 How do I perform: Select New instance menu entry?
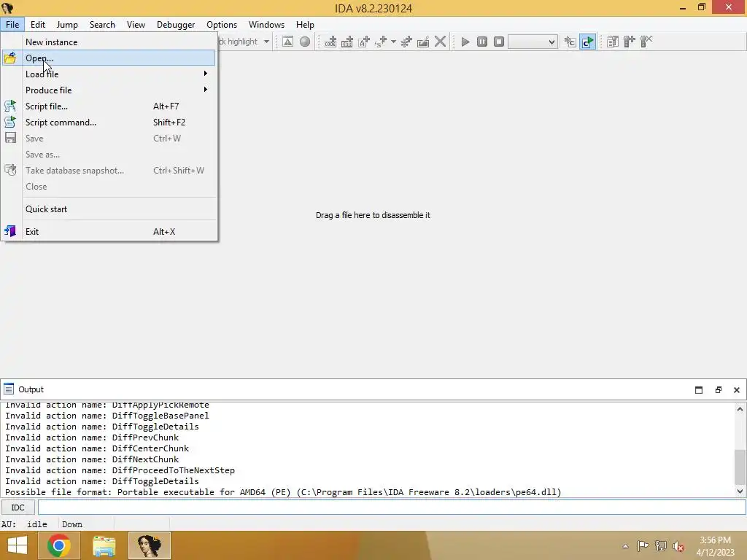coord(109,42)
